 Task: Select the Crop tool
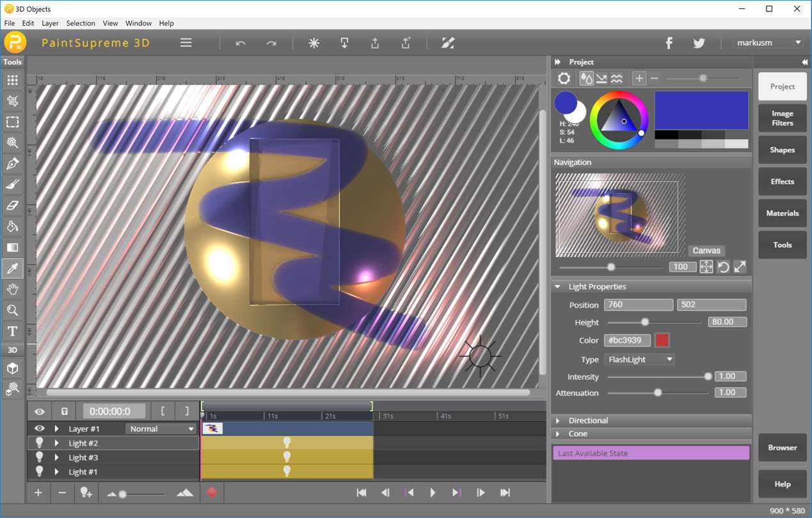pos(12,101)
